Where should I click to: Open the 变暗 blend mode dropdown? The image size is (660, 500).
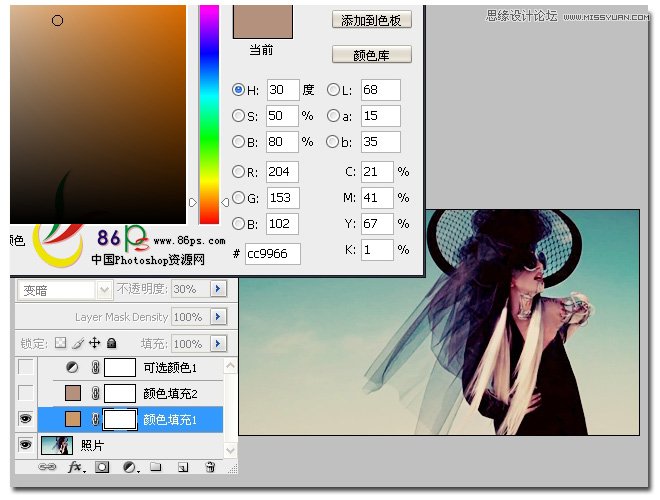tap(66, 290)
